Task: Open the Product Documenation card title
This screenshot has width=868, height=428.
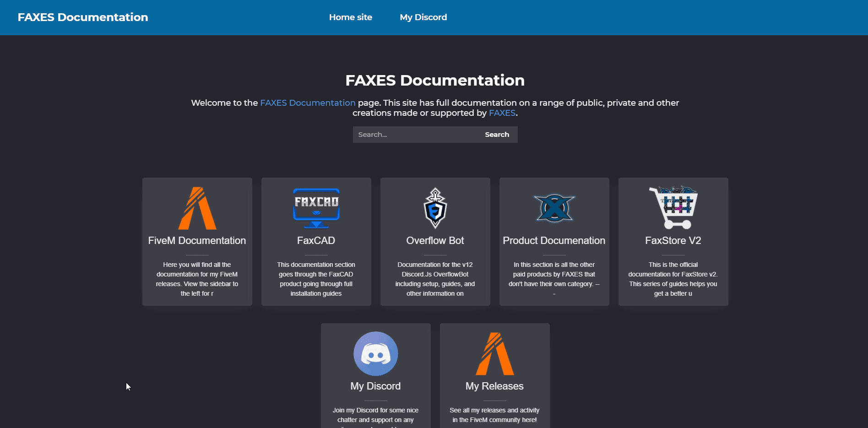Action: (x=554, y=240)
